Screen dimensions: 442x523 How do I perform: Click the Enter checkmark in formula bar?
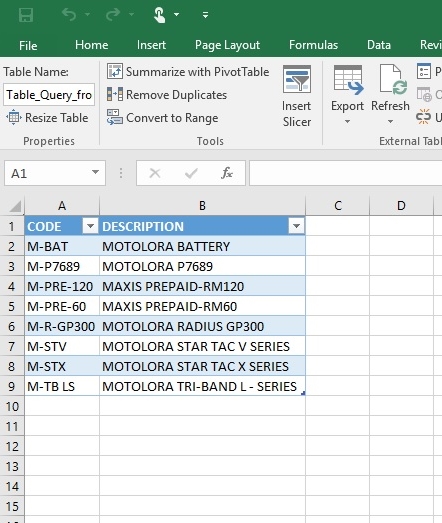coord(191,173)
